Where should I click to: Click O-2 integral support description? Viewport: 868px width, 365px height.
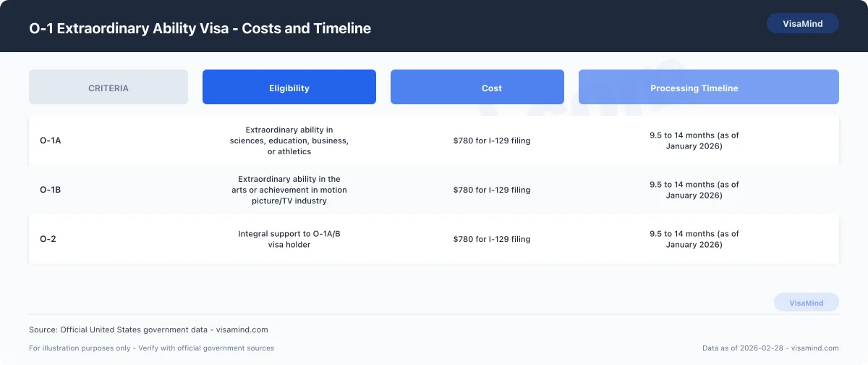point(289,239)
